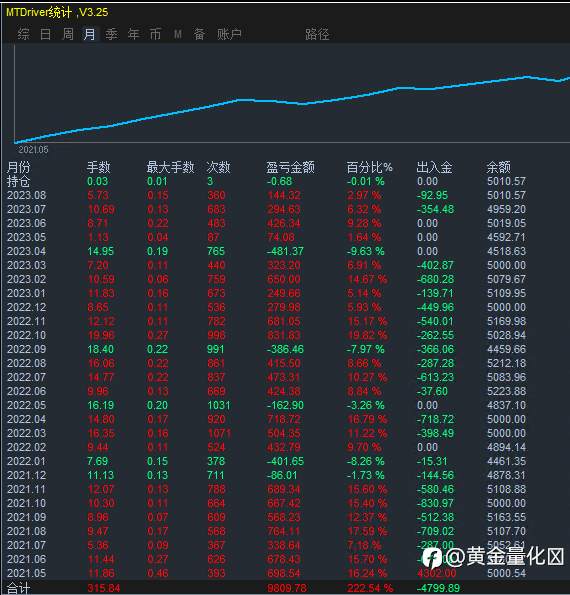The image size is (570, 595).
Task: Click the 2021.05 chart axis label
Action: pos(33,150)
